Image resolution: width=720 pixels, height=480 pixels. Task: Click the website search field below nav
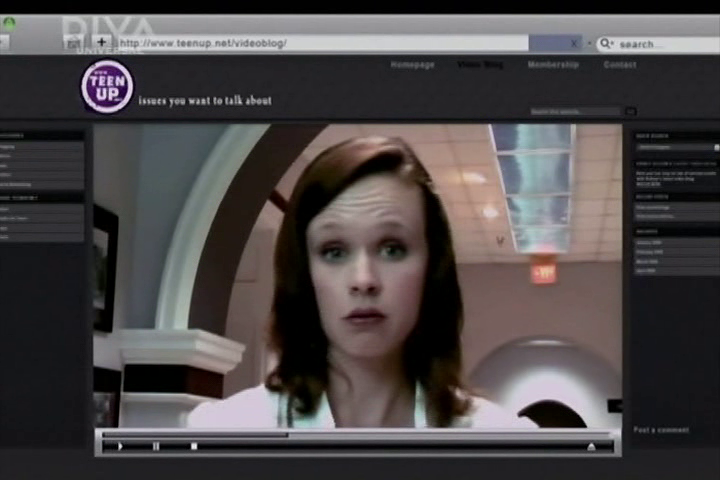[x=575, y=112]
